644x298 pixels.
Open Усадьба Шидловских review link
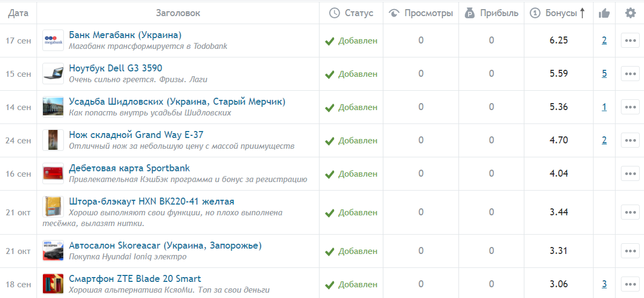177,101
